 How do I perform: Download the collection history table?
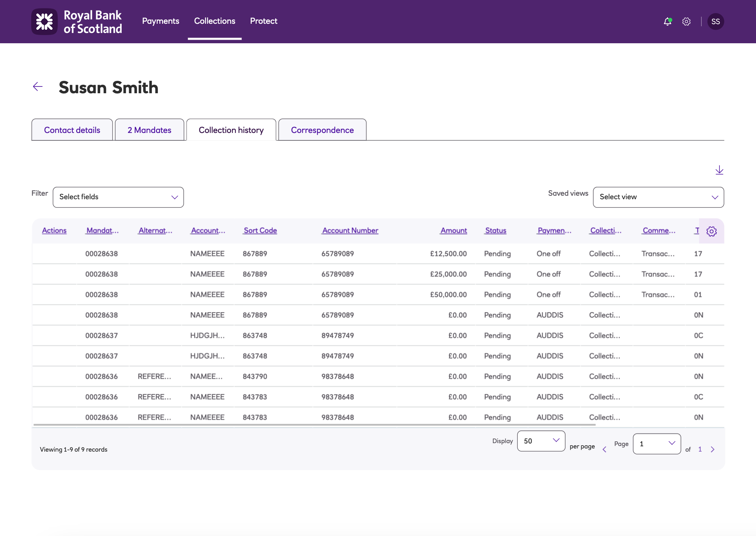[x=719, y=170]
